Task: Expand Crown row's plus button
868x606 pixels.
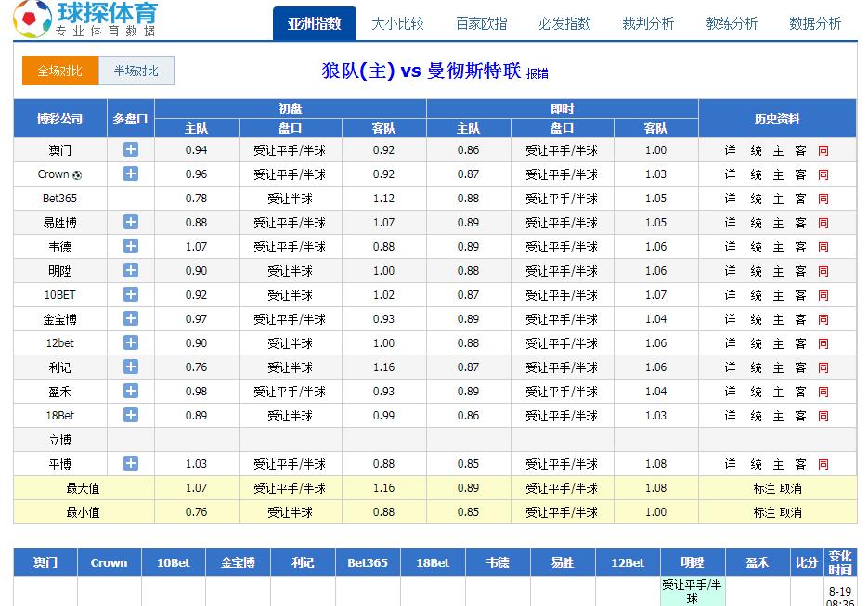Action: [131, 174]
